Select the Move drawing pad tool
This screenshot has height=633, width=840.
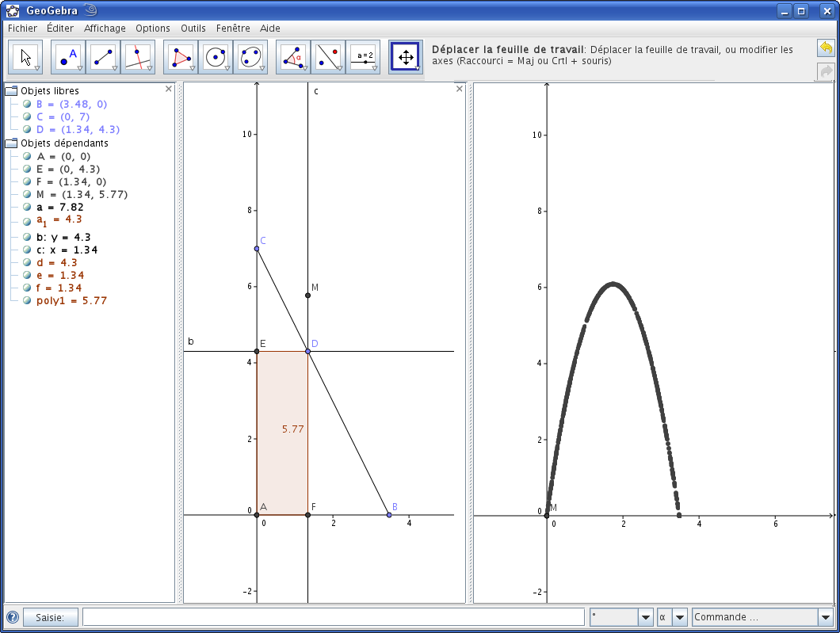click(406, 57)
